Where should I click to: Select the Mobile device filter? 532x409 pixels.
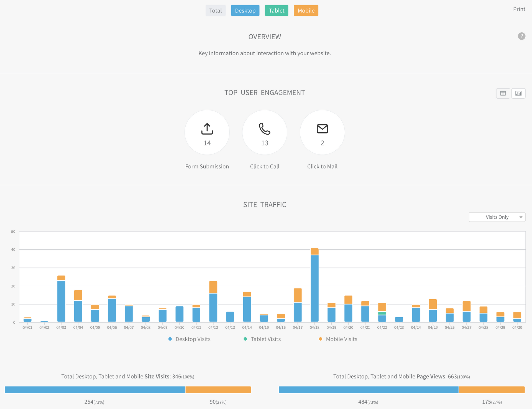coord(306,11)
